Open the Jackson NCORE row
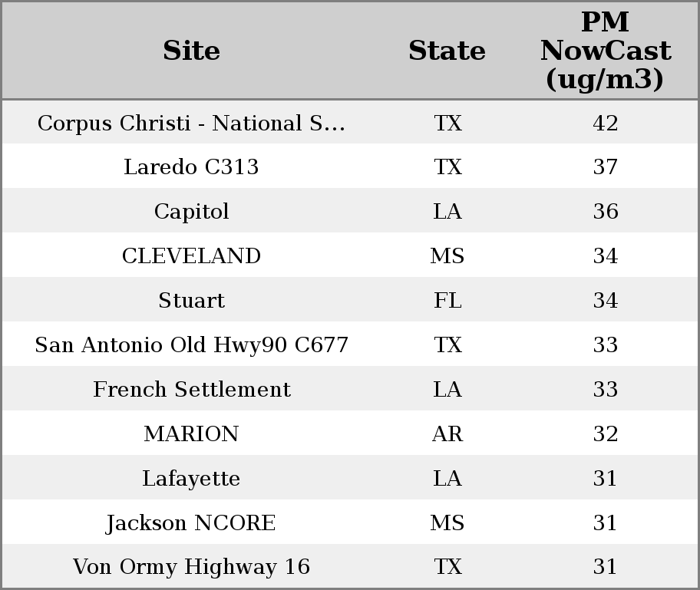700x590 pixels. 191,523
